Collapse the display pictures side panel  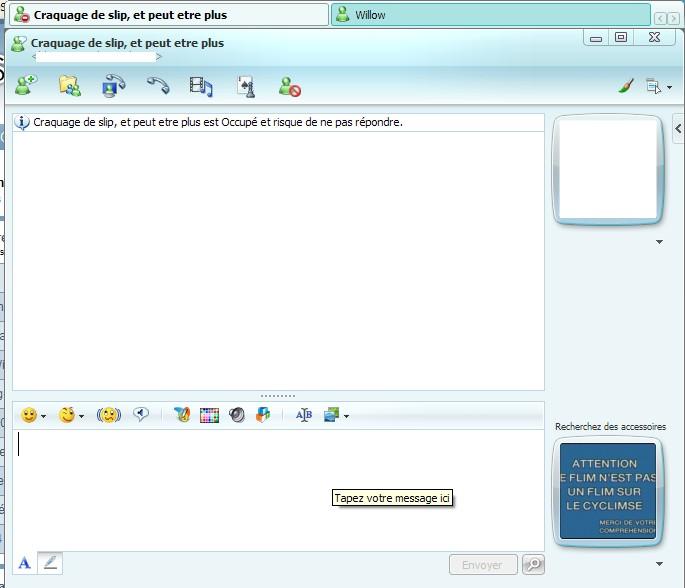678,128
